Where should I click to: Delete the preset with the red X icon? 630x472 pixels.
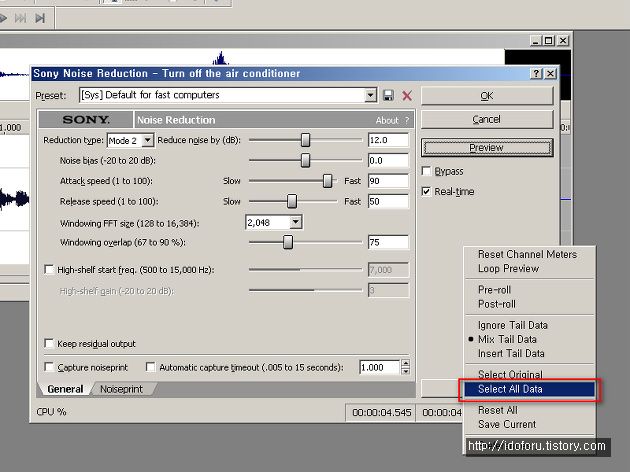[407, 96]
